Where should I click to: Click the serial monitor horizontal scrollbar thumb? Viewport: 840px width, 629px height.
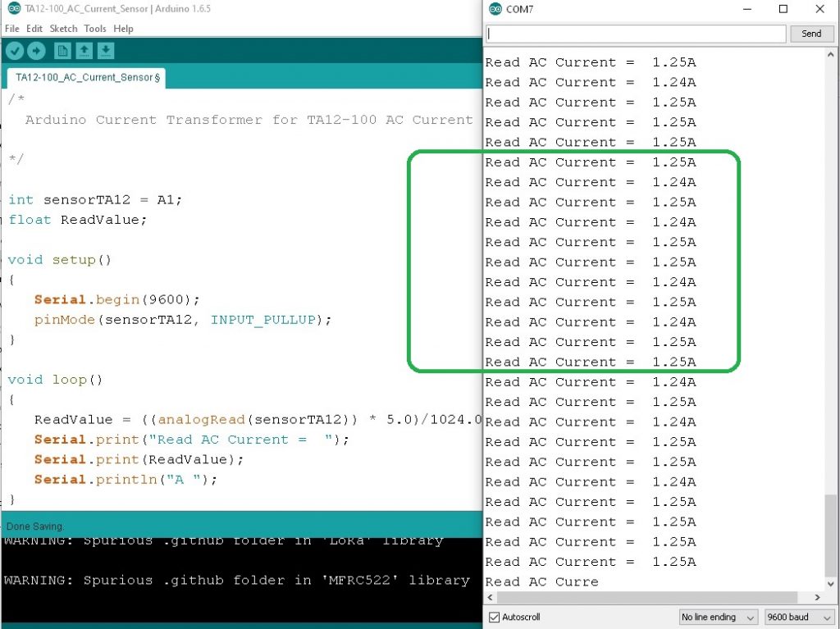(x=648, y=597)
